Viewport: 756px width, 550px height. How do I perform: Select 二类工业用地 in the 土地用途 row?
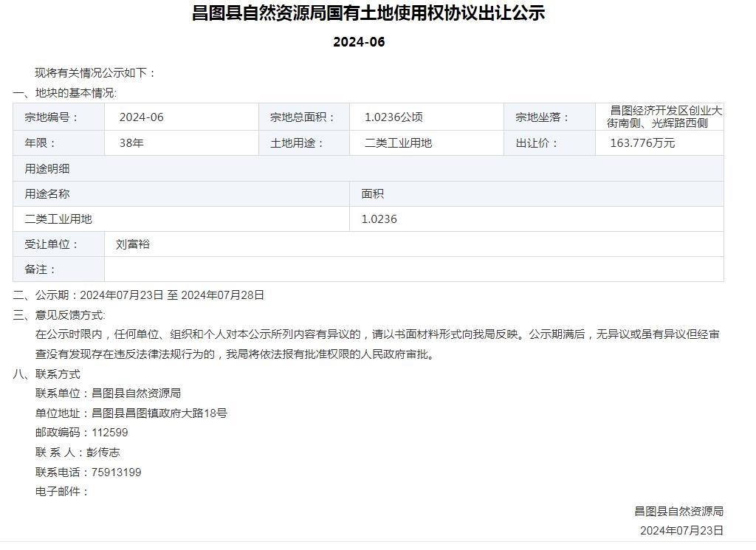[398, 143]
